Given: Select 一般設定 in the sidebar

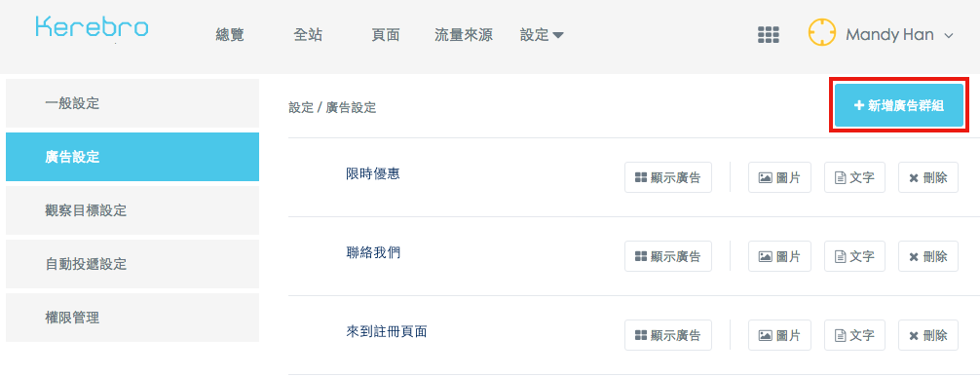Looking at the screenshot, I should pyautogui.click(x=132, y=103).
